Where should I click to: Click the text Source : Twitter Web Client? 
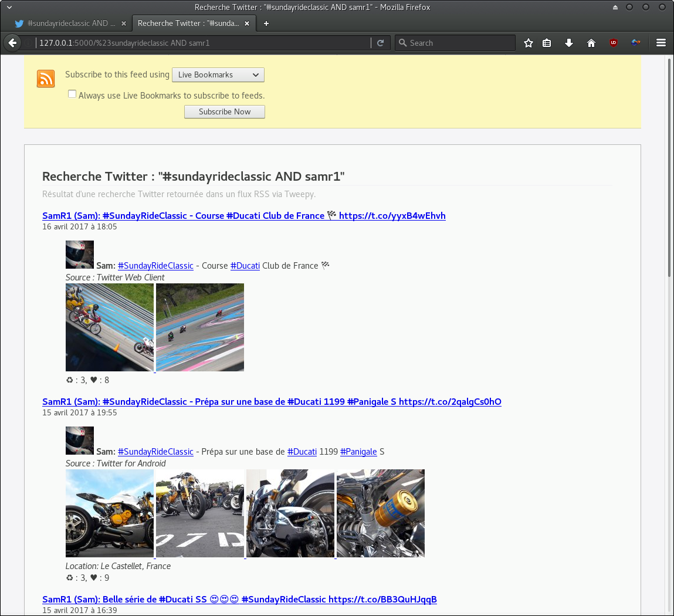click(115, 277)
